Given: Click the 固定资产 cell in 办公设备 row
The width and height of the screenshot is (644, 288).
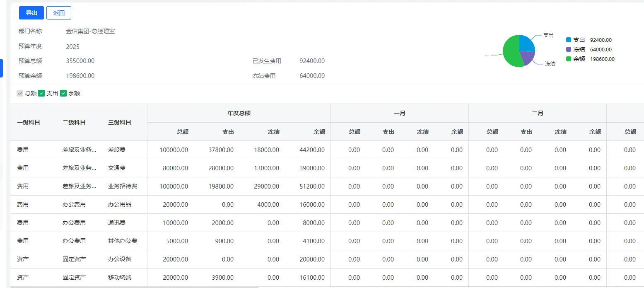Looking at the screenshot, I should tap(74, 259).
